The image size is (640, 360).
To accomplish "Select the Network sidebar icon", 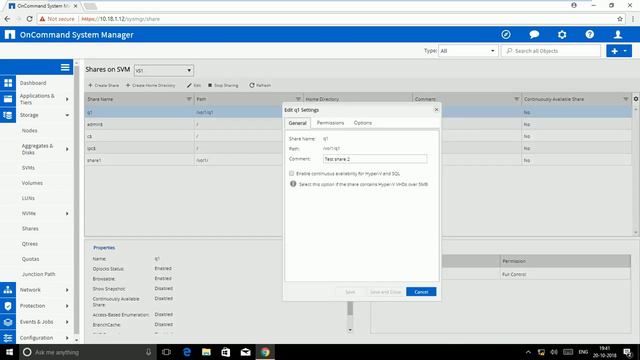I will (8, 290).
